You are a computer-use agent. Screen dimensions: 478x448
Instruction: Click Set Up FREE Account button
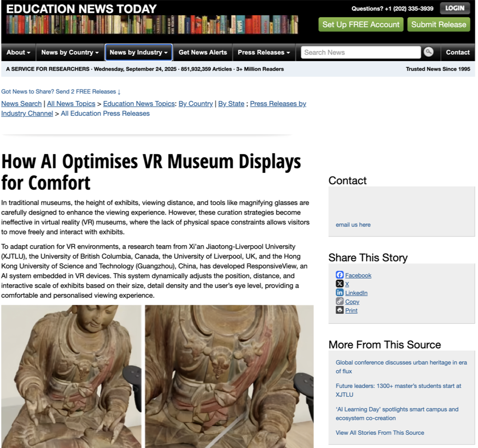tap(360, 24)
